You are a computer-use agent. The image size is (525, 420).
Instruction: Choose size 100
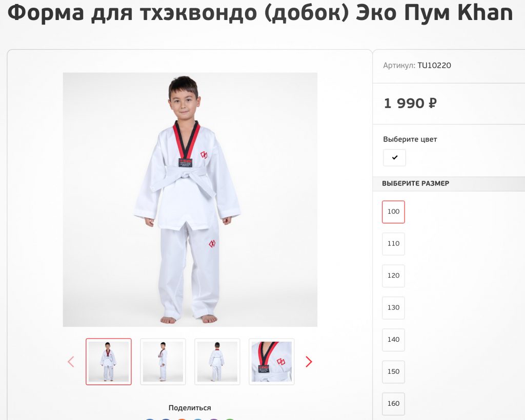pyautogui.click(x=393, y=212)
